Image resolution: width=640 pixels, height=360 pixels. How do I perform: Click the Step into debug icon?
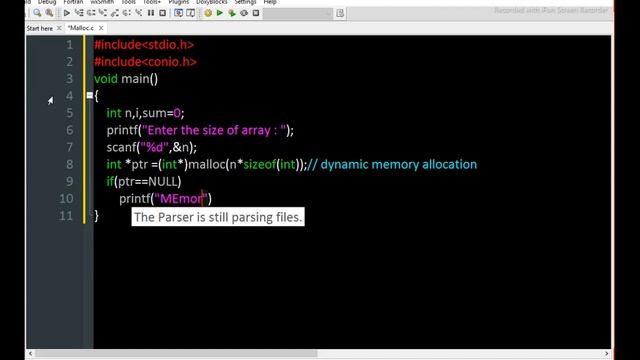103,13
